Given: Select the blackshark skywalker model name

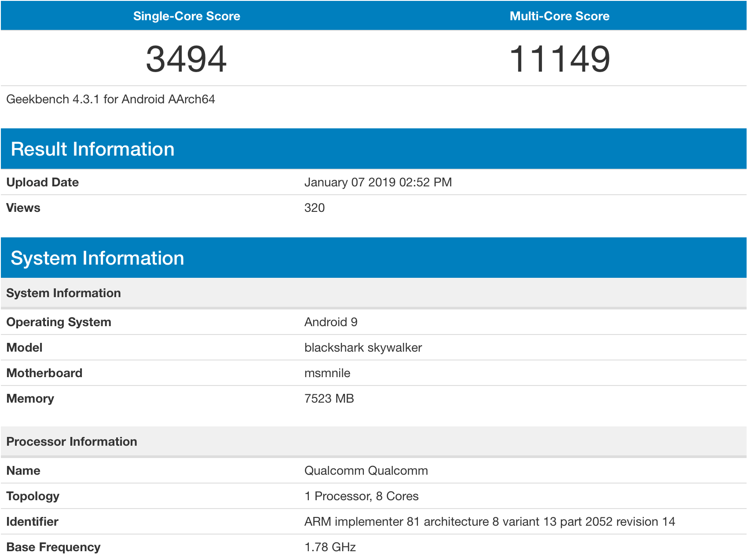Looking at the screenshot, I should (x=363, y=348).
